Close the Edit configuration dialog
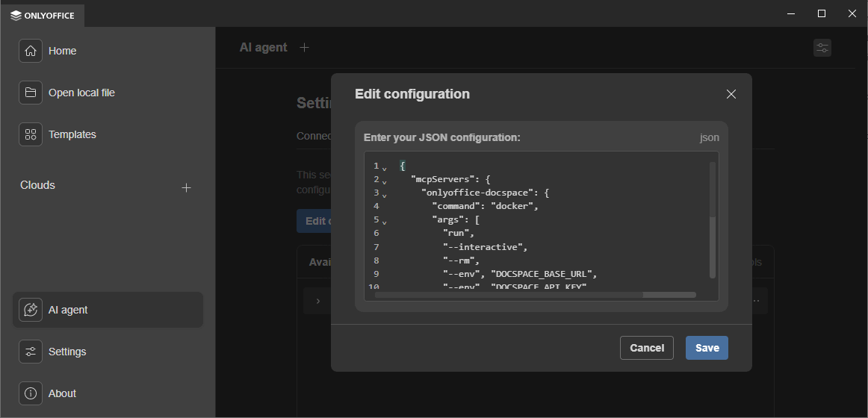Image resolution: width=868 pixels, height=418 pixels. coord(731,94)
